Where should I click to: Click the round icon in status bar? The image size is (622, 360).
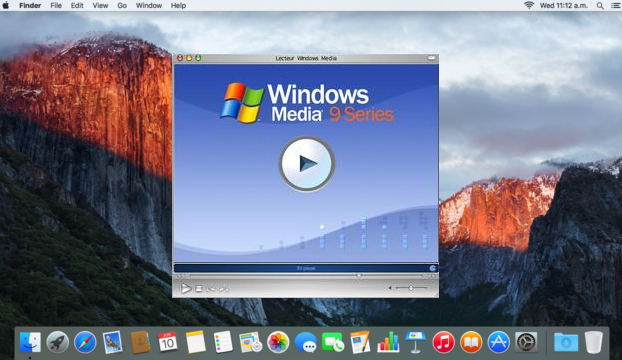[433, 268]
